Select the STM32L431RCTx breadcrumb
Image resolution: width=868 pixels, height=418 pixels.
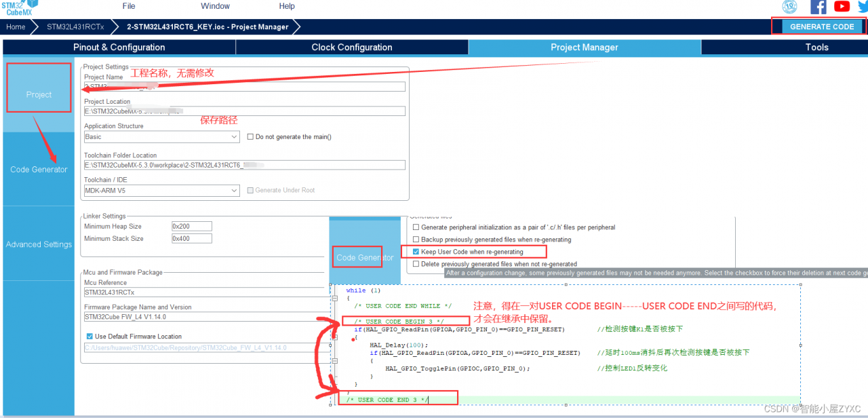click(x=75, y=27)
